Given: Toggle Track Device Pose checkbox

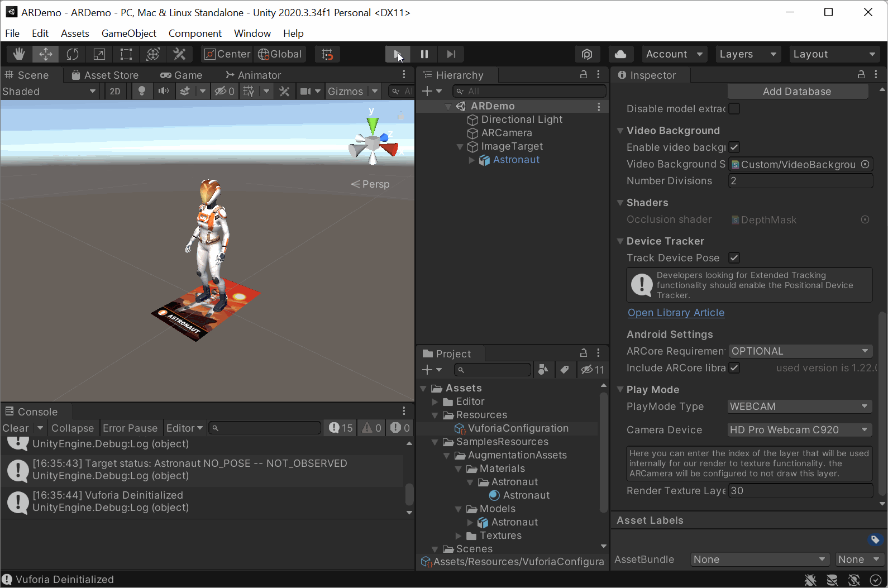Looking at the screenshot, I should pos(734,258).
